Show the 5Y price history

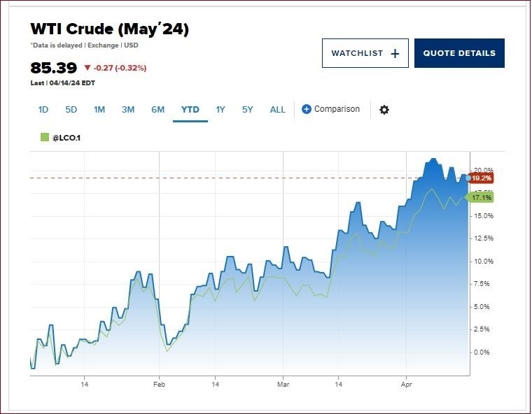248,110
